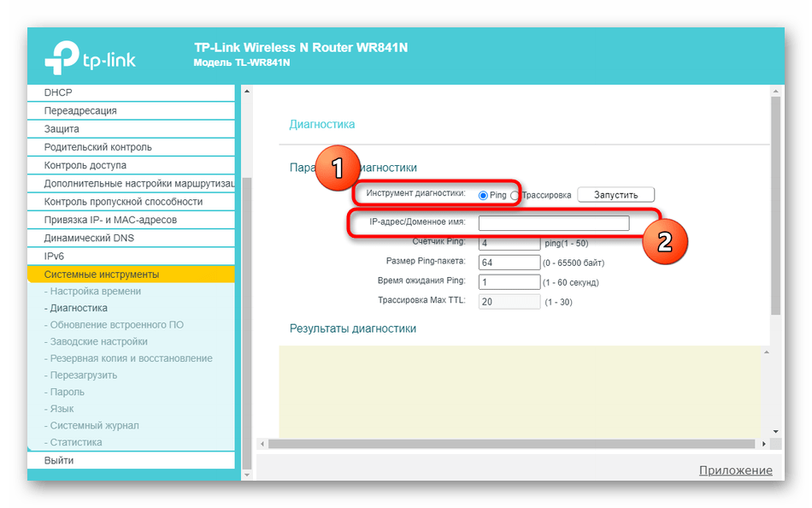
Task: Select the Трассировка radio button
Action: tap(515, 195)
